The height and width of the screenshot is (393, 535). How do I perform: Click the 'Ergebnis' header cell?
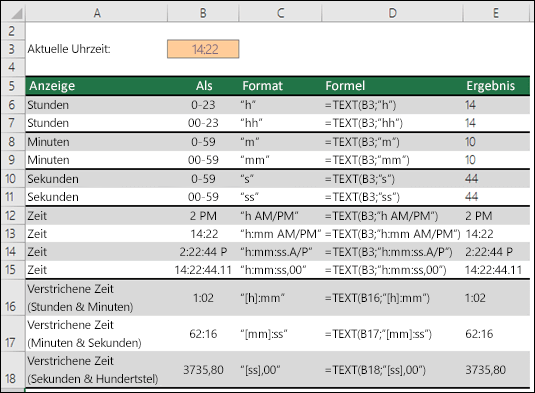click(x=496, y=86)
